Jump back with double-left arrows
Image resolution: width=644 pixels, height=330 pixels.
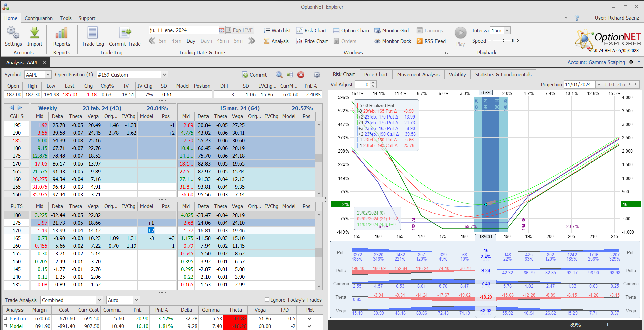point(152,41)
